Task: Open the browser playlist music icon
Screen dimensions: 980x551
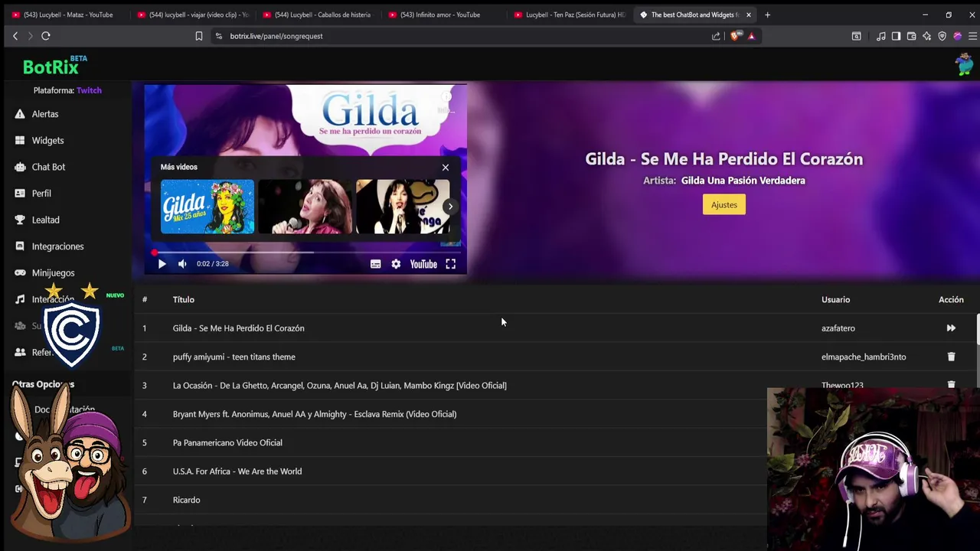Action: point(880,36)
